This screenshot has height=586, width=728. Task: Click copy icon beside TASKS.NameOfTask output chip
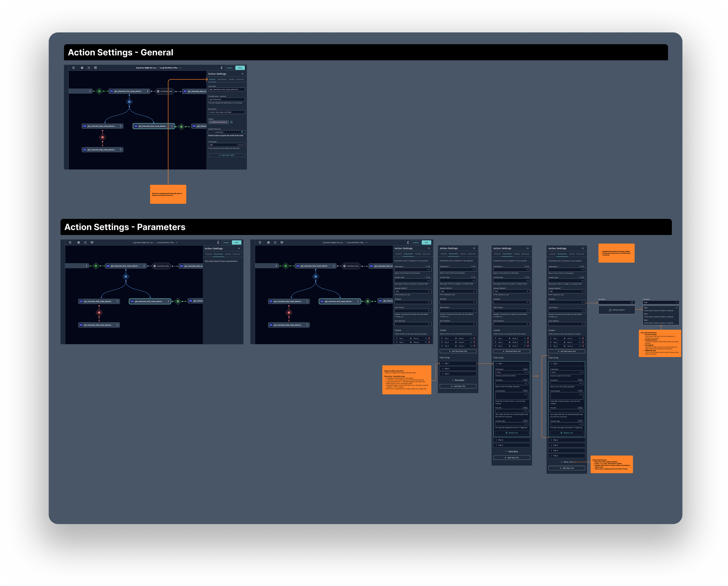(x=231, y=122)
